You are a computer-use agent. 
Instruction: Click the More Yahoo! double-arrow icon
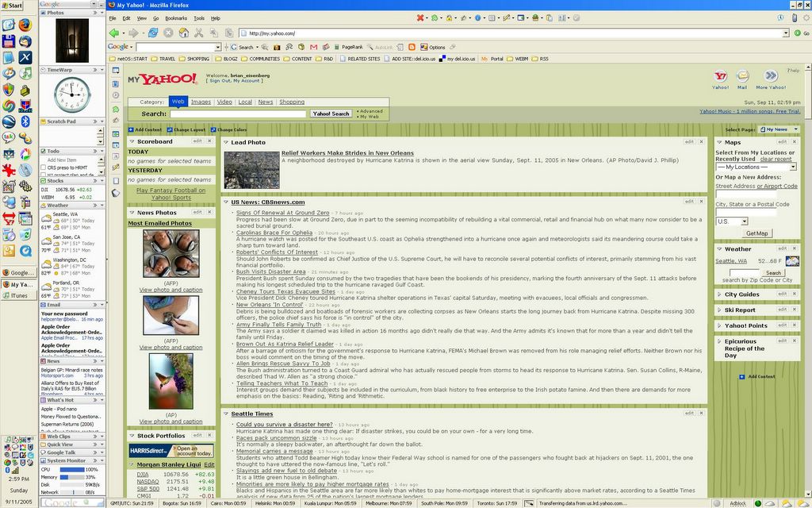click(771, 76)
